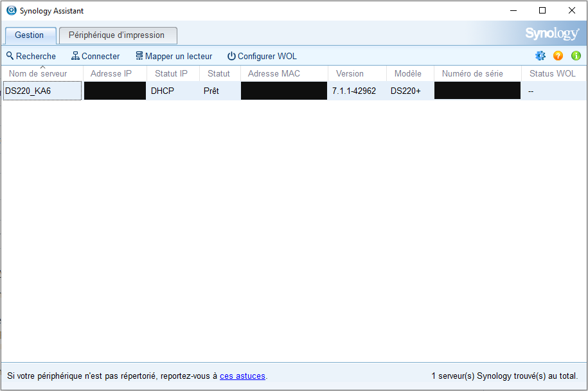Click the Modèle column header
The height and width of the screenshot is (391, 588).
pos(408,74)
